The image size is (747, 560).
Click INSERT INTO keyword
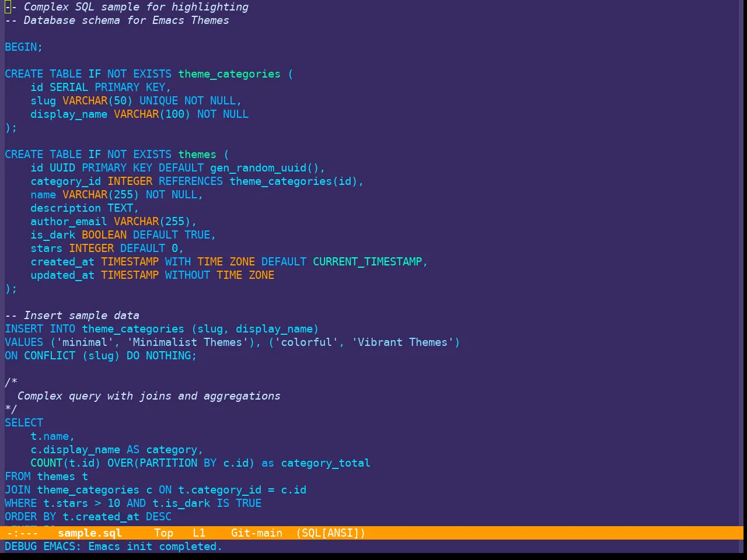click(40, 329)
